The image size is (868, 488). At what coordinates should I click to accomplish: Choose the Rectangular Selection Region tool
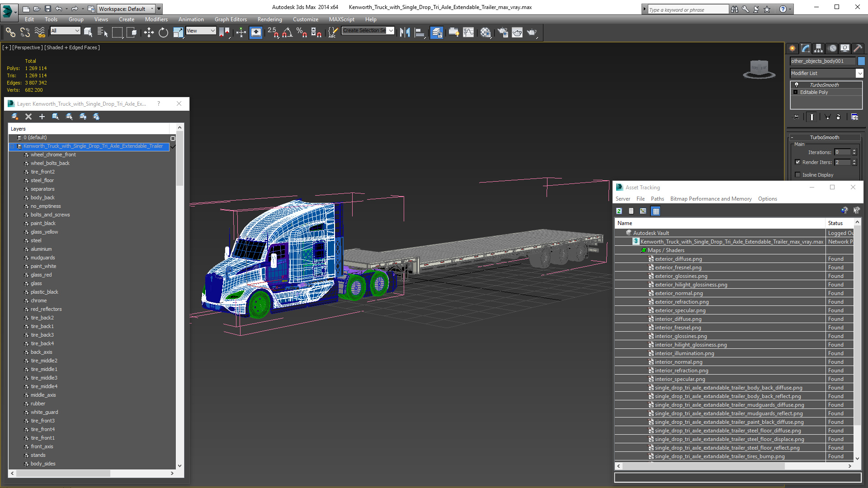117,32
